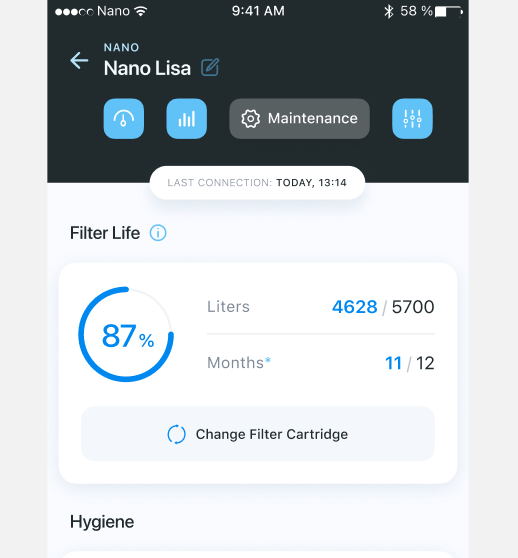
Task: Click the Liters usage row
Action: click(x=321, y=307)
